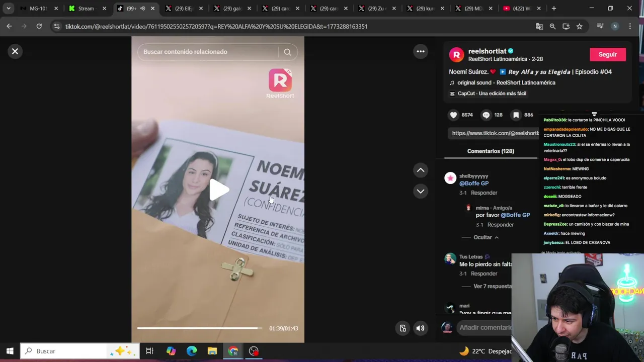Reload the page
Viewport: 644px width, 362px height.
[x=39, y=26]
